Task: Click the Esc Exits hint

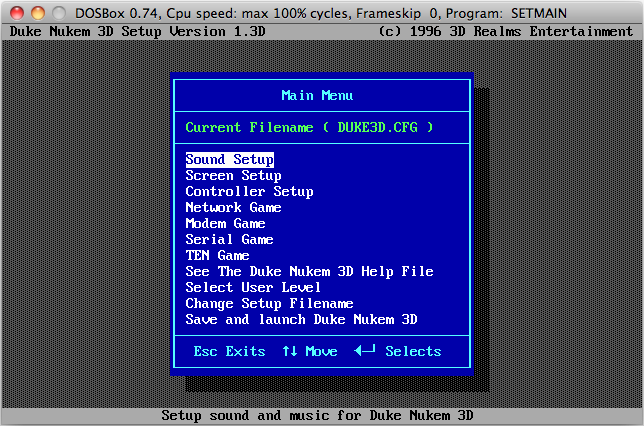Action: point(229,352)
